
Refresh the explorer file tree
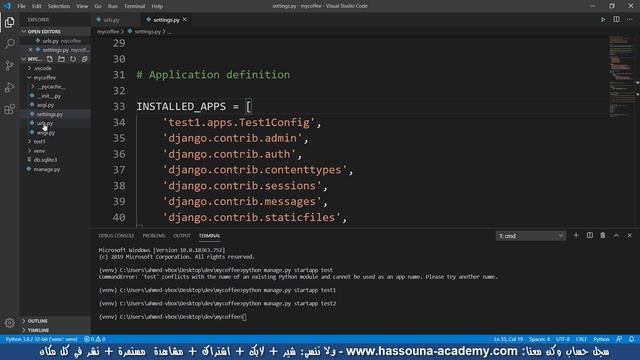tap(73, 59)
